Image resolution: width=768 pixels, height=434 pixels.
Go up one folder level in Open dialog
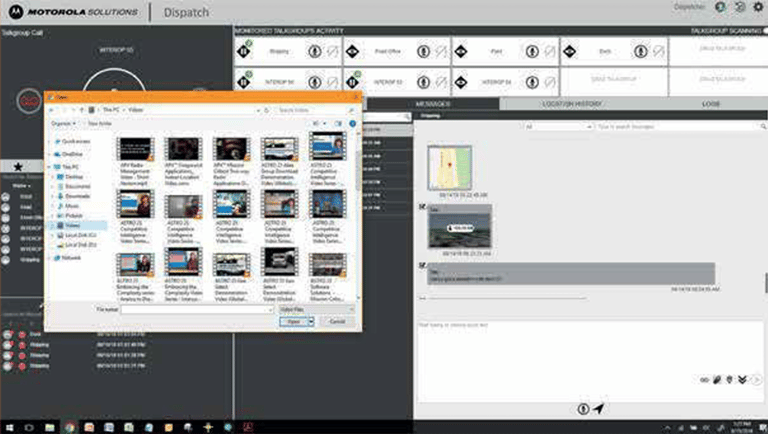click(x=82, y=110)
